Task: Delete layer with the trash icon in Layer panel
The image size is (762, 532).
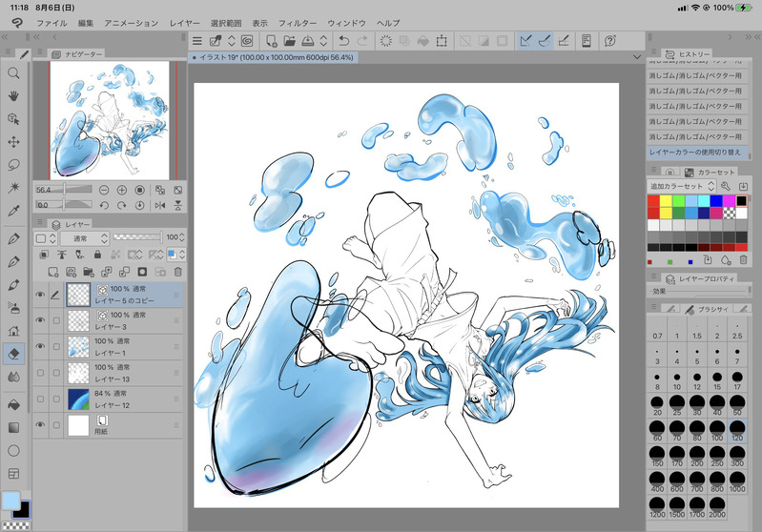Action: [x=178, y=272]
